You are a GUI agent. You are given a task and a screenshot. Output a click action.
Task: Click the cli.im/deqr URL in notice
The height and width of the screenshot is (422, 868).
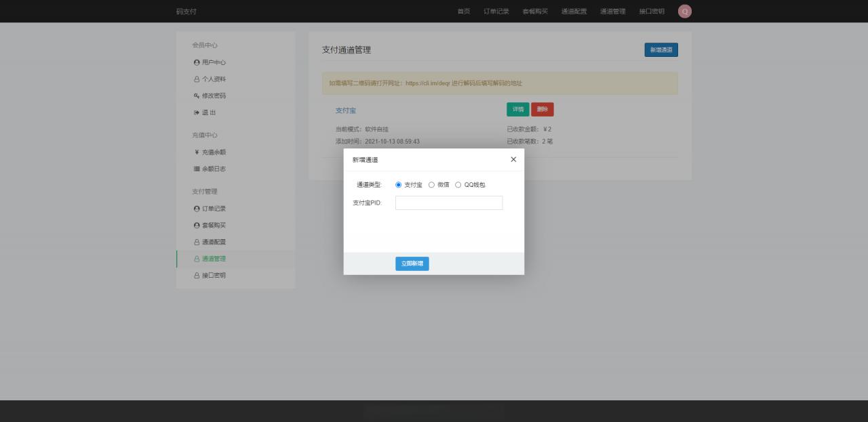(x=428, y=83)
